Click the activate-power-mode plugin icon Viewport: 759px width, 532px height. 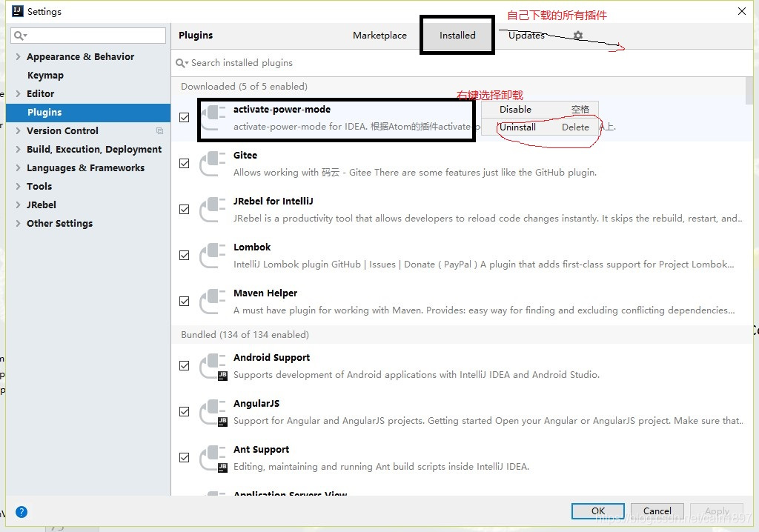(213, 118)
